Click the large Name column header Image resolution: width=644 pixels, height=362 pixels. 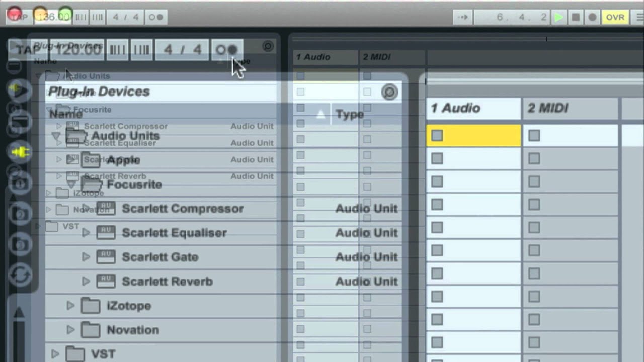click(66, 114)
